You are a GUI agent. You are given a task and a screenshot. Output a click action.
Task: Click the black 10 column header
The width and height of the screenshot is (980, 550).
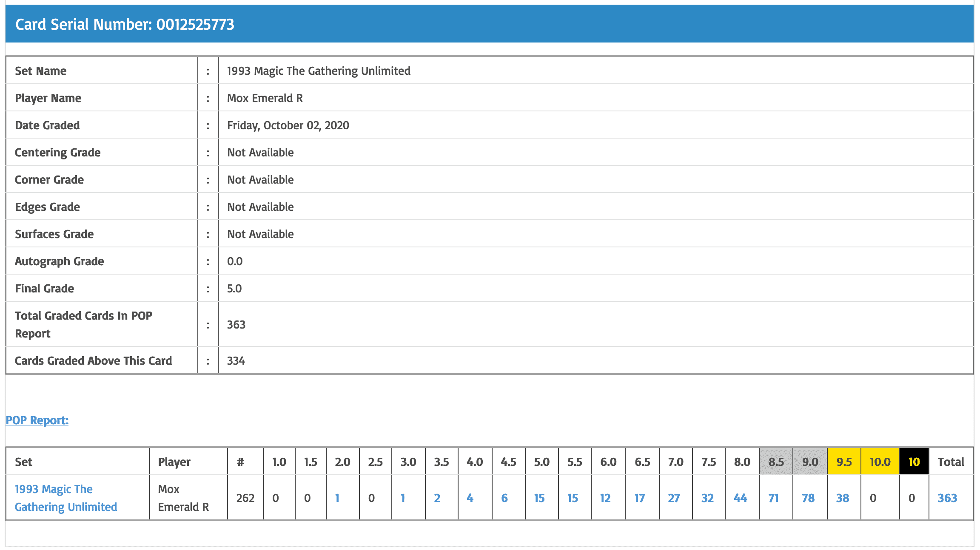point(914,462)
